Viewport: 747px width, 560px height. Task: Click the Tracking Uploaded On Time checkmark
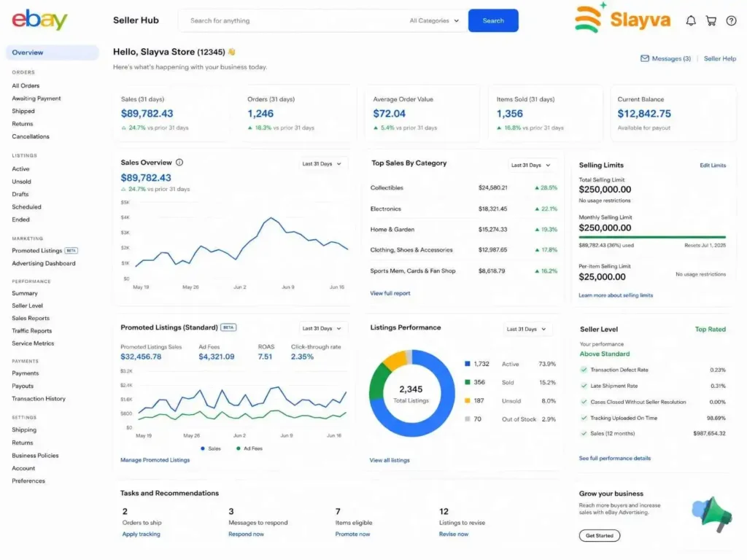click(x=584, y=418)
